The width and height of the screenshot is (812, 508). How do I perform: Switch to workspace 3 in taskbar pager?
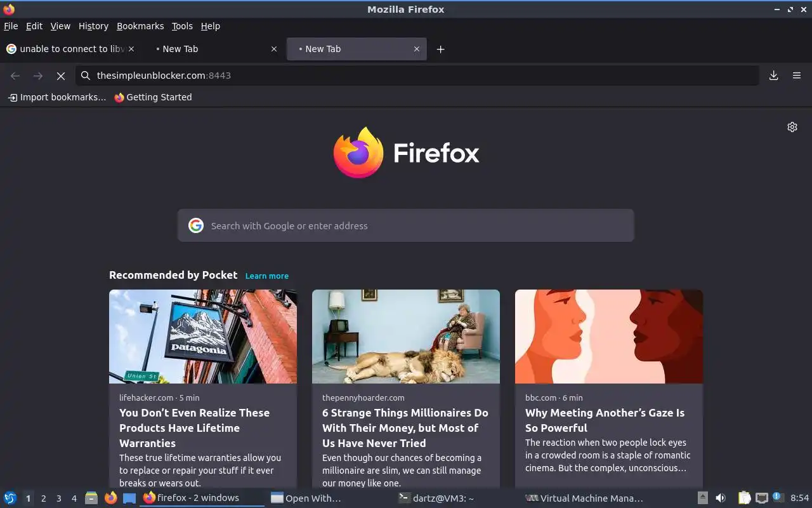pos(58,498)
